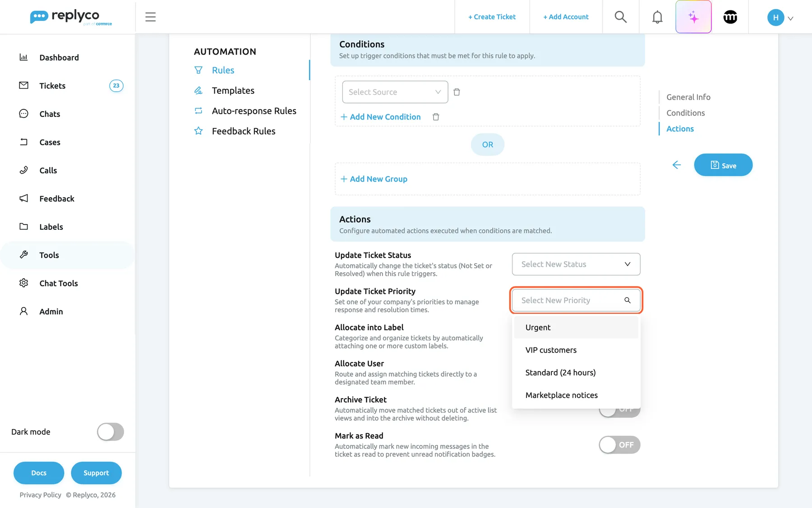Delete the Select Source condition row
Screen dimensions: 812x508
[457, 92]
